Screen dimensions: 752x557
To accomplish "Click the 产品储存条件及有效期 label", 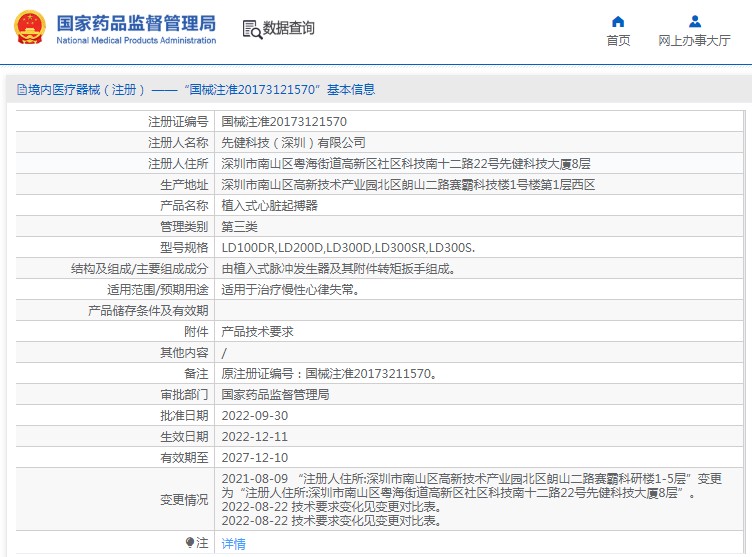I will tap(148, 311).
